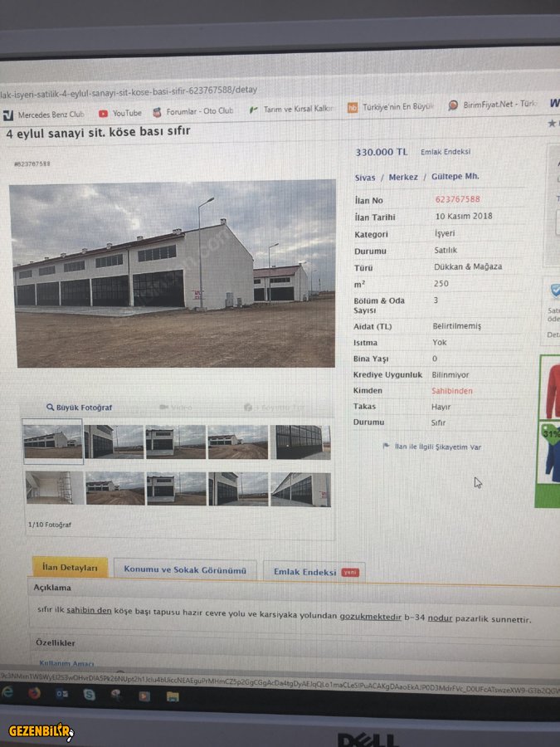
Task: Click the Merkez district link
Action: (403, 178)
